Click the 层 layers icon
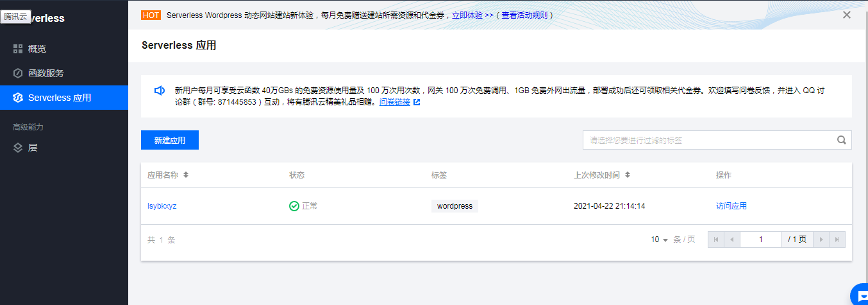The width and height of the screenshot is (868, 305). pos(18,148)
